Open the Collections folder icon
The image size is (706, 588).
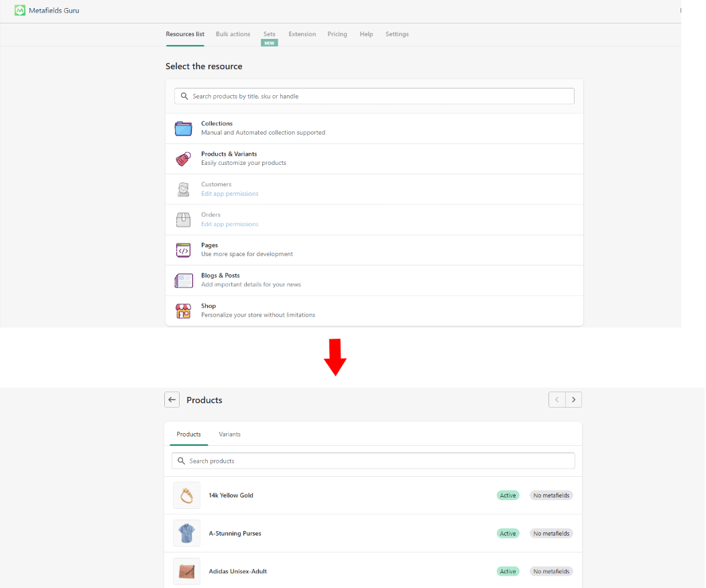(x=183, y=128)
